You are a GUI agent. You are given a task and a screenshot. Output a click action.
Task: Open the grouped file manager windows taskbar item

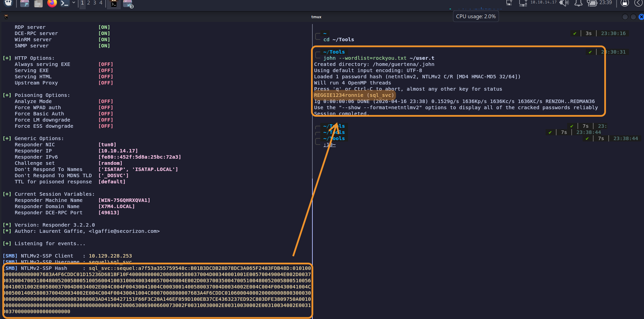(x=128, y=4)
